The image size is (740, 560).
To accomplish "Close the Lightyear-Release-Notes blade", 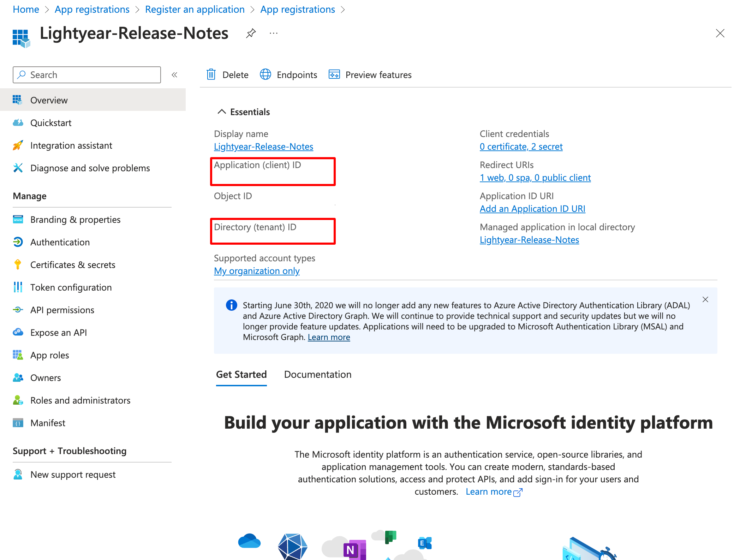I will (720, 33).
